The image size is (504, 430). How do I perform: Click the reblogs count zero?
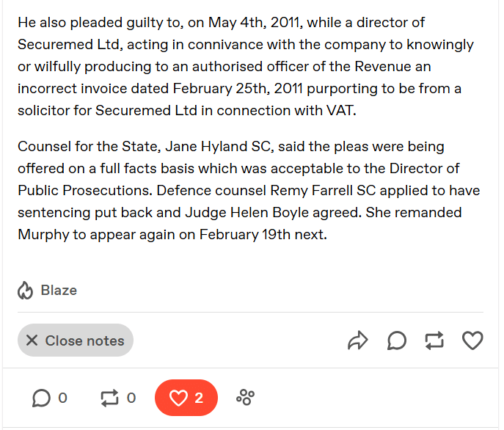click(x=131, y=398)
